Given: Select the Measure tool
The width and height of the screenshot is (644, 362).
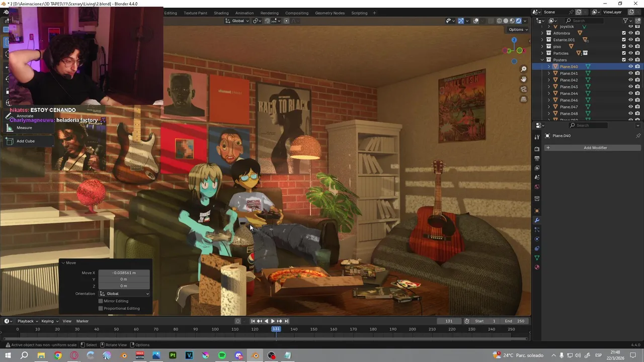Looking at the screenshot, I should click(x=24, y=128).
